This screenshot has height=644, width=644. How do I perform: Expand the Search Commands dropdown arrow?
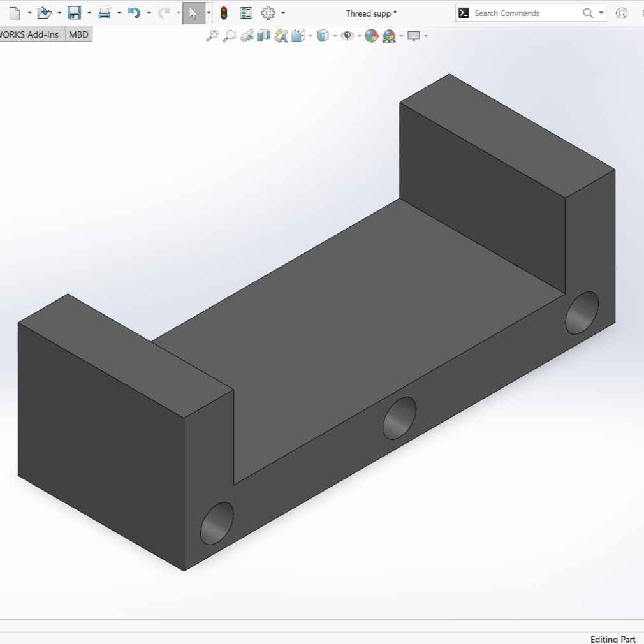(x=601, y=13)
